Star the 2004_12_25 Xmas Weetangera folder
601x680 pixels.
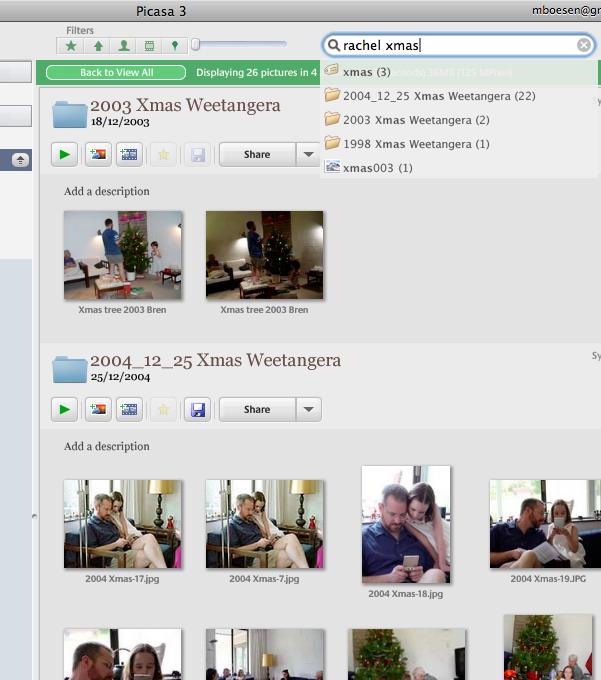click(x=163, y=409)
